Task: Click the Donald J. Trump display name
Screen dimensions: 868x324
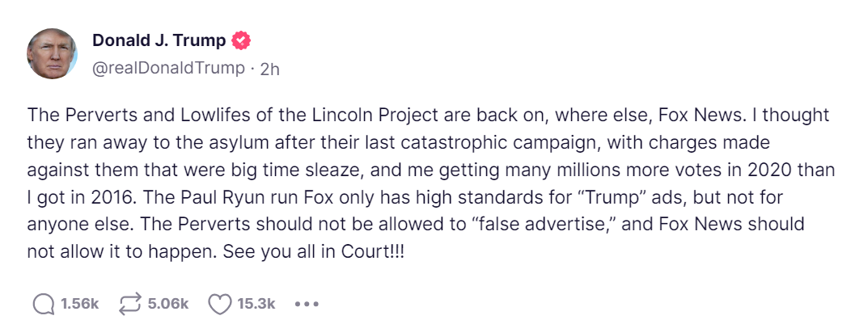Action: click(x=159, y=40)
